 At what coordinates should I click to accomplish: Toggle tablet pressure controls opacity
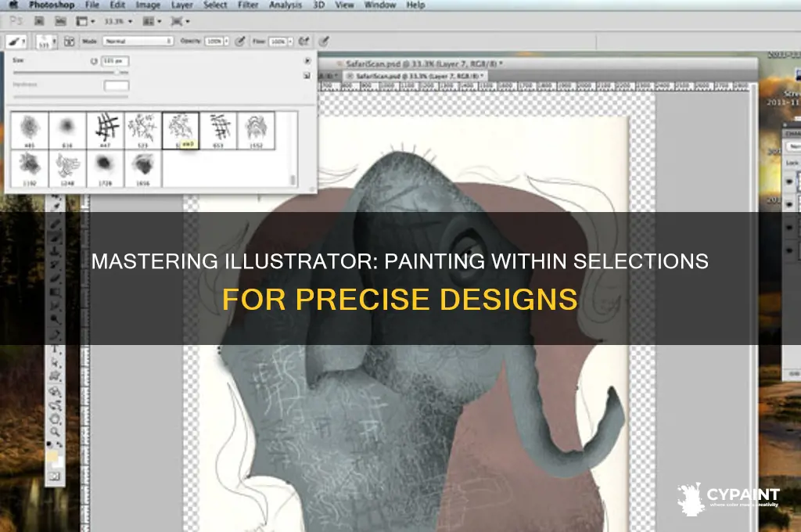tap(239, 41)
